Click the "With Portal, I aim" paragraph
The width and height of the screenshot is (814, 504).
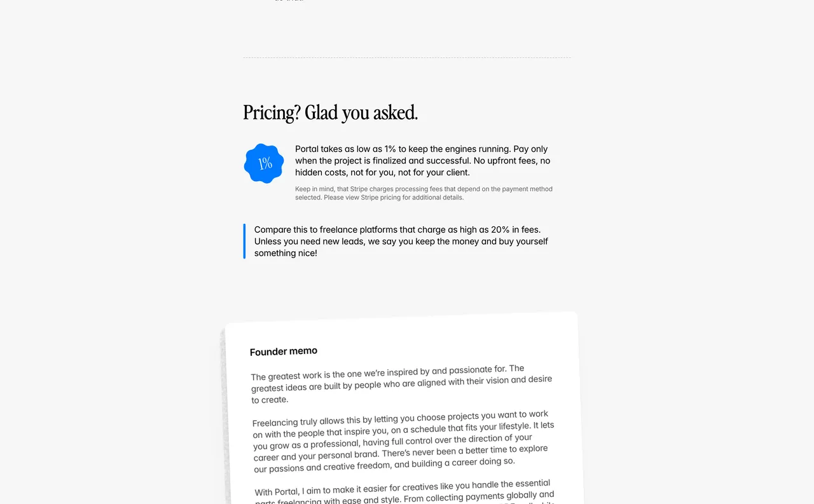(404, 492)
